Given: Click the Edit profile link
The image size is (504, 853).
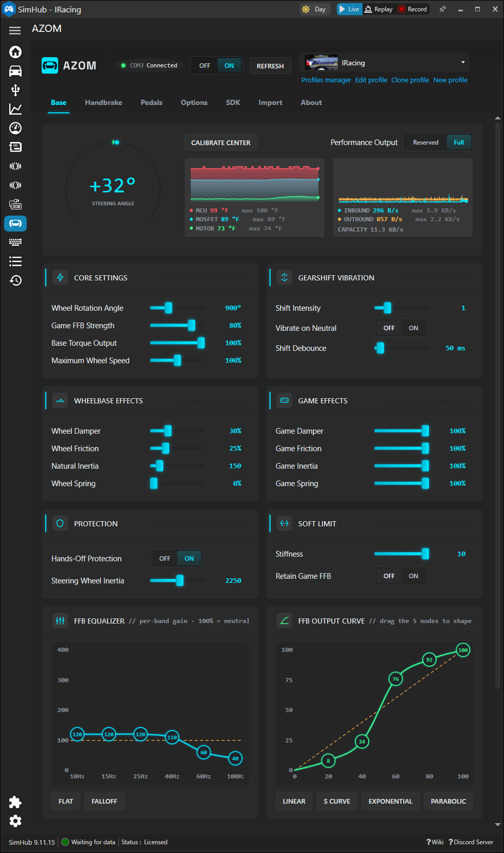Looking at the screenshot, I should pos(371,80).
